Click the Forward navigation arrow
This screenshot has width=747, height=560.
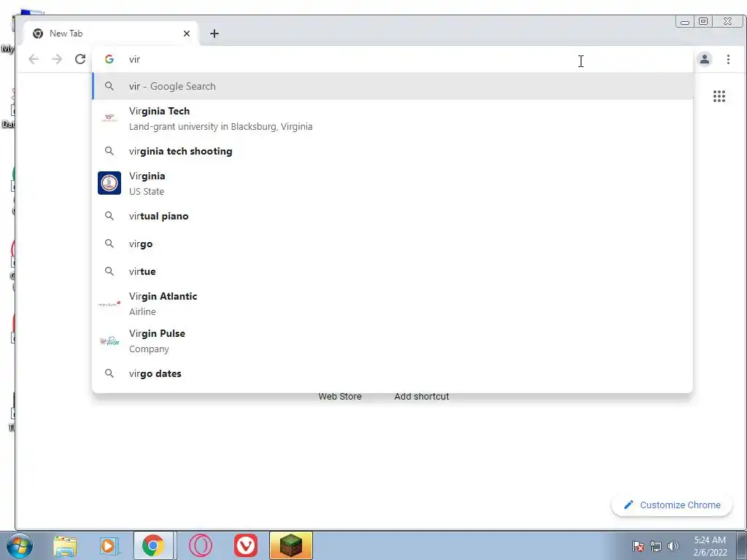point(57,59)
